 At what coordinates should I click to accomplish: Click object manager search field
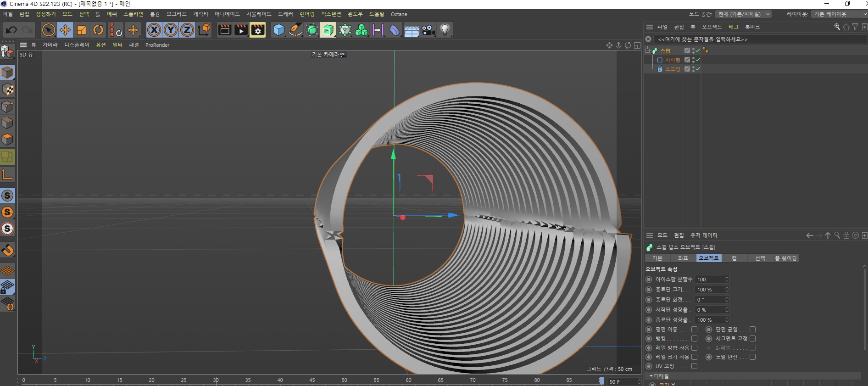(x=760, y=39)
